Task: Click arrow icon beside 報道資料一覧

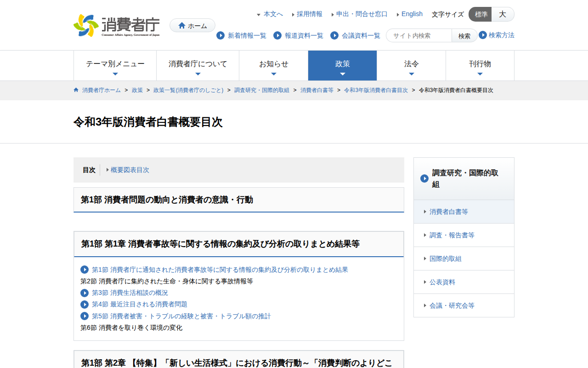Action: click(277, 35)
